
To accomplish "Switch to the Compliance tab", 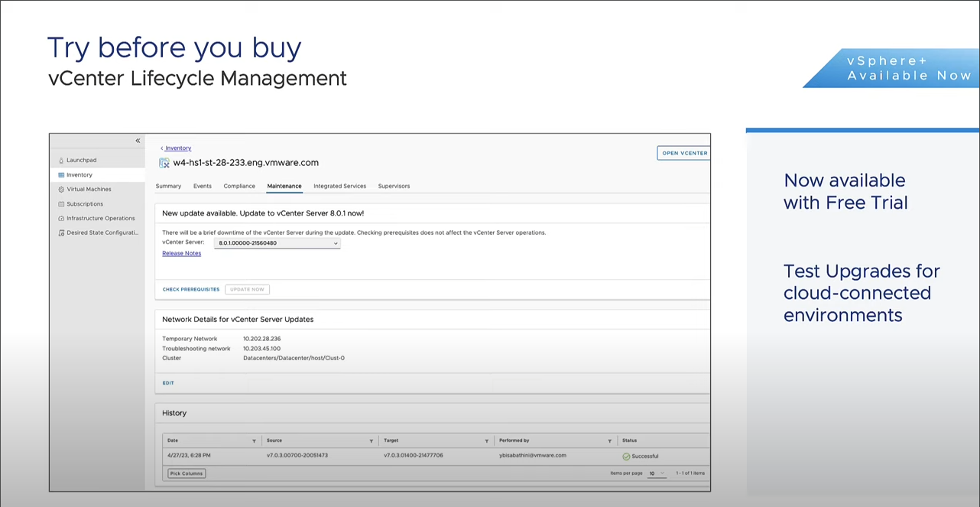I will [x=239, y=187].
